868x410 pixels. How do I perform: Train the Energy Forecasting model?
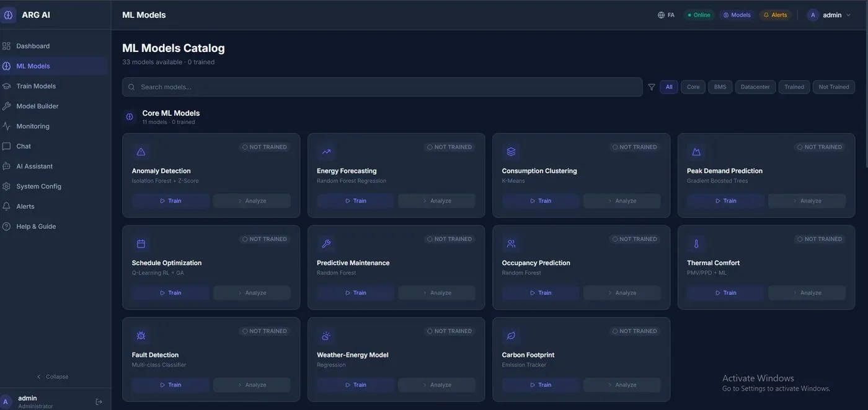pos(355,201)
